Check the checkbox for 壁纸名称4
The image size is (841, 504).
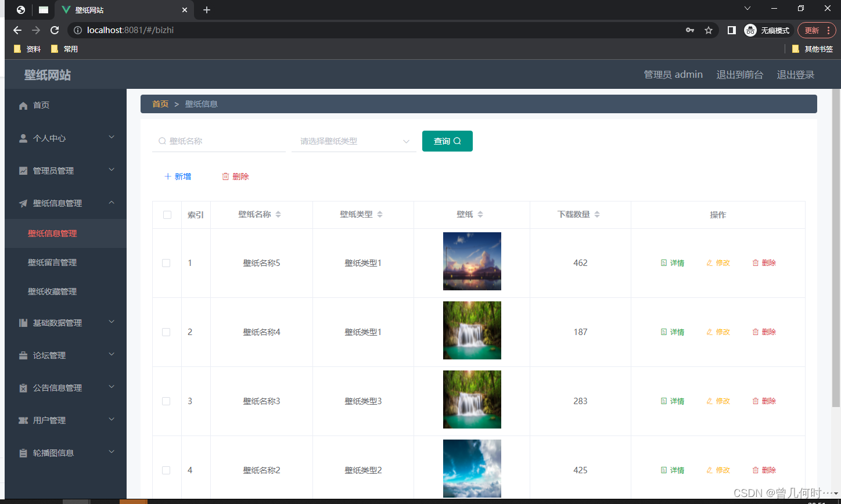[x=166, y=332]
